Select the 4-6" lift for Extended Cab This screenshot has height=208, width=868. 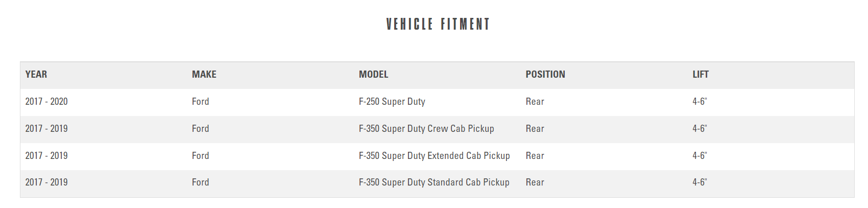(x=700, y=156)
